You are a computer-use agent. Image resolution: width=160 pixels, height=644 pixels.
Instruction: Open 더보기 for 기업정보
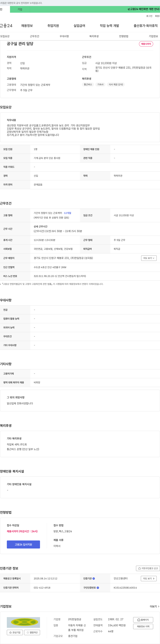(154, 606)
